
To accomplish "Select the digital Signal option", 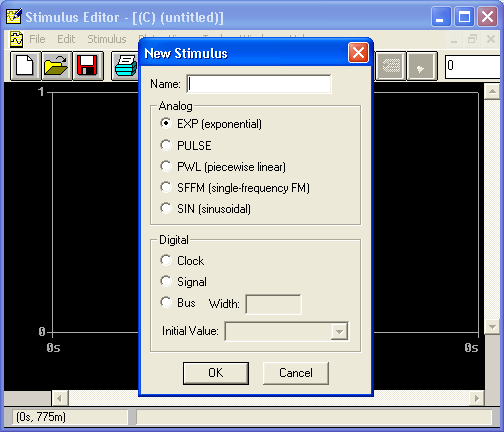I will click(x=166, y=281).
